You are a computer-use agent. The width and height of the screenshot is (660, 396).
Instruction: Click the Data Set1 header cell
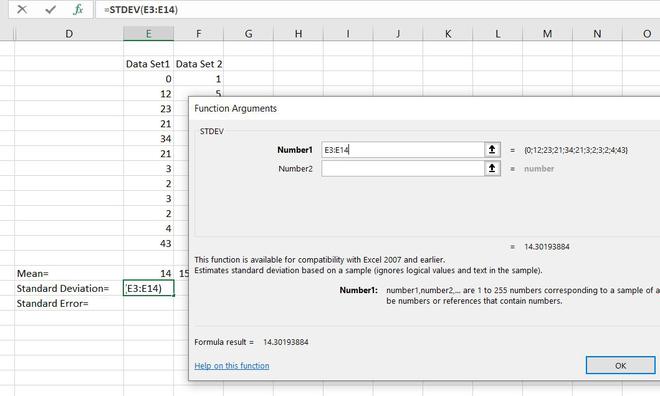click(148, 64)
